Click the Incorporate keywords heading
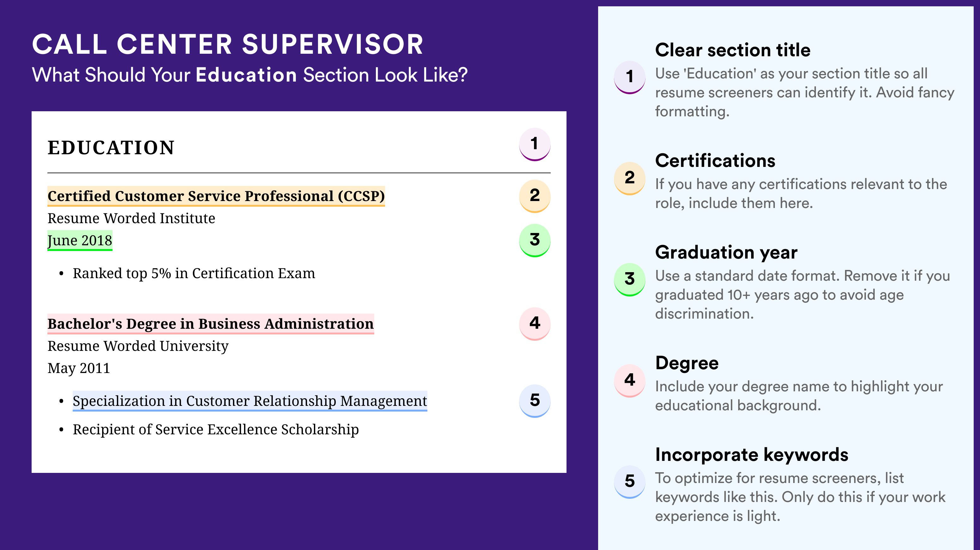 pos(752,455)
